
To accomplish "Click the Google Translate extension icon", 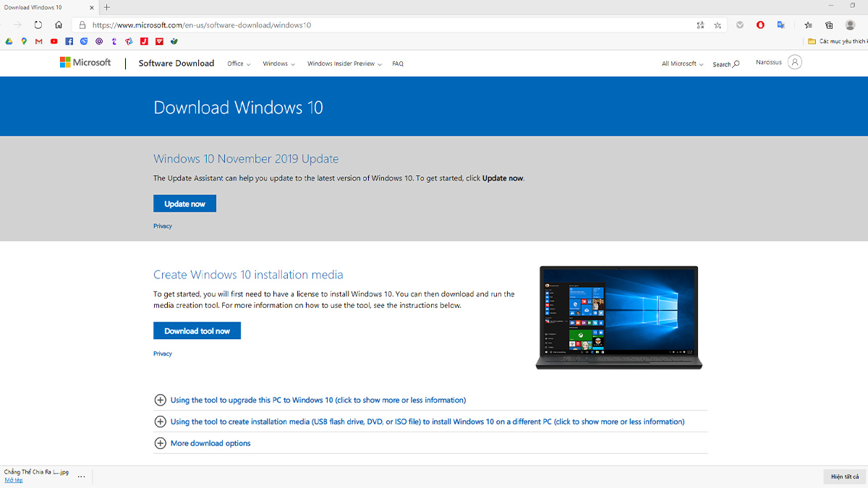I will click(x=781, y=25).
